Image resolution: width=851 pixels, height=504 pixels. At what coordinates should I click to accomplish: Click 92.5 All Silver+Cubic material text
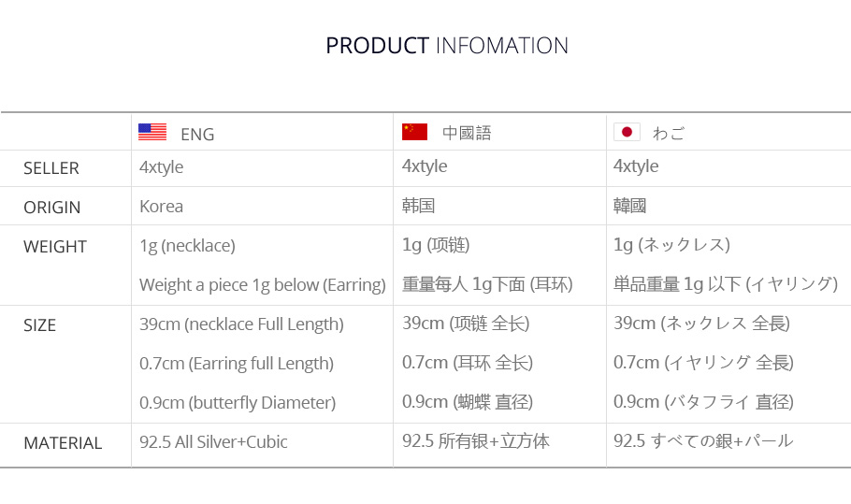point(213,442)
